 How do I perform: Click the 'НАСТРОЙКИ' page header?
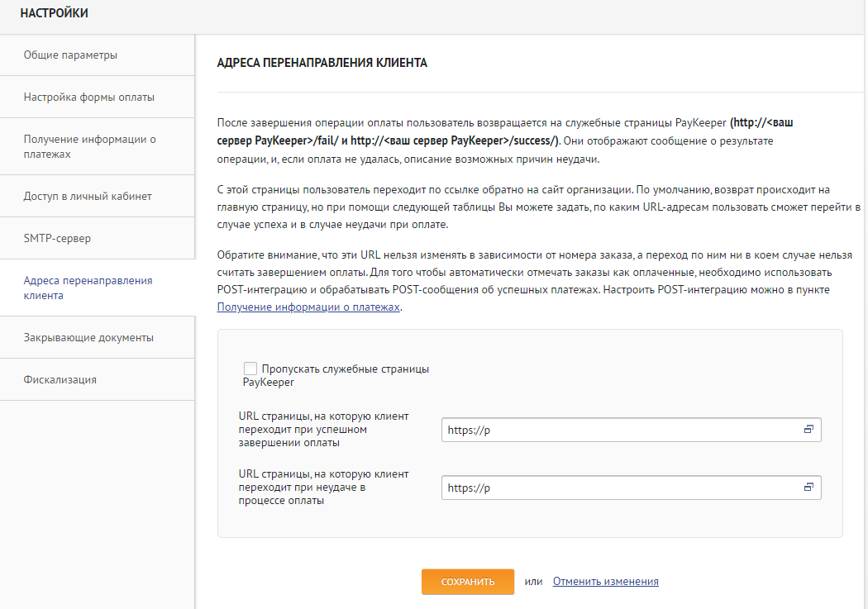click(54, 13)
